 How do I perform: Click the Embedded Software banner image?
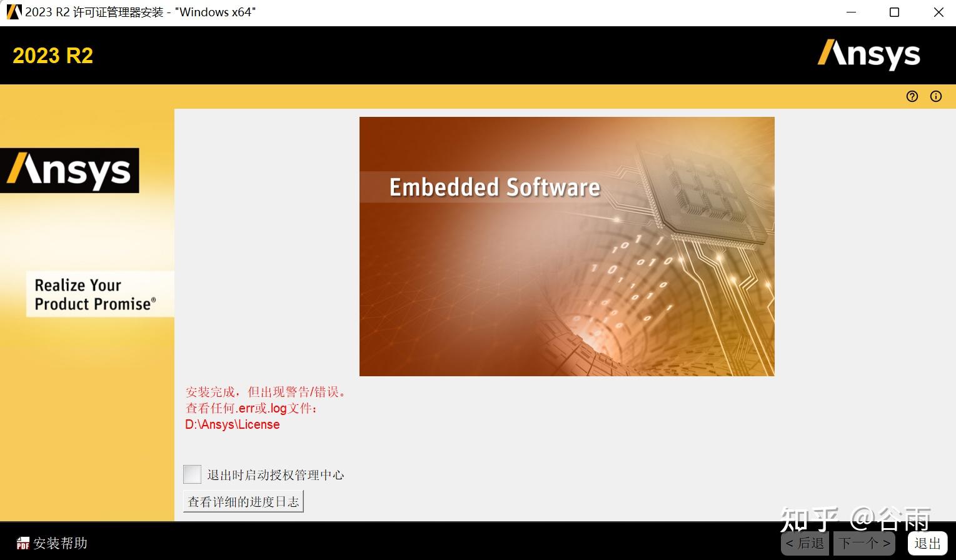click(x=566, y=246)
